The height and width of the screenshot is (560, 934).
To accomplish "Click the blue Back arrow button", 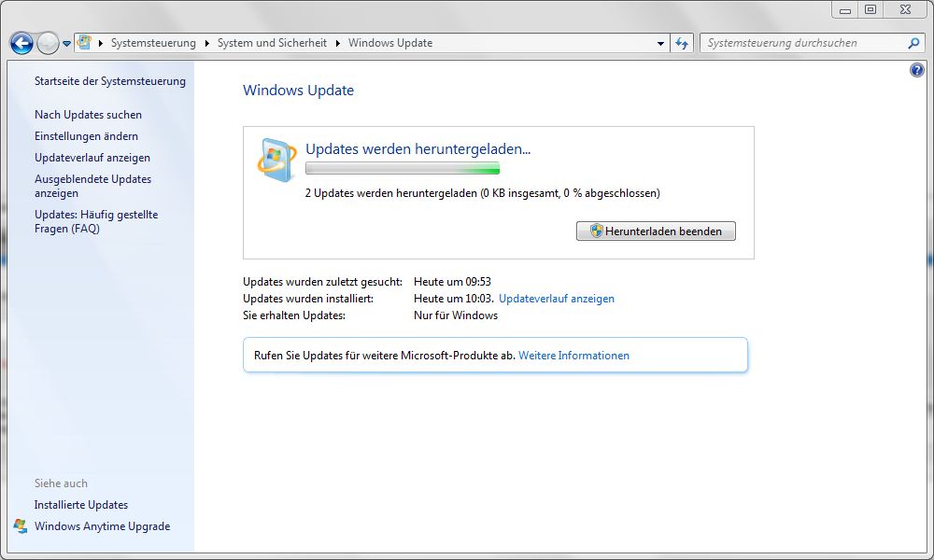I will click(x=21, y=43).
